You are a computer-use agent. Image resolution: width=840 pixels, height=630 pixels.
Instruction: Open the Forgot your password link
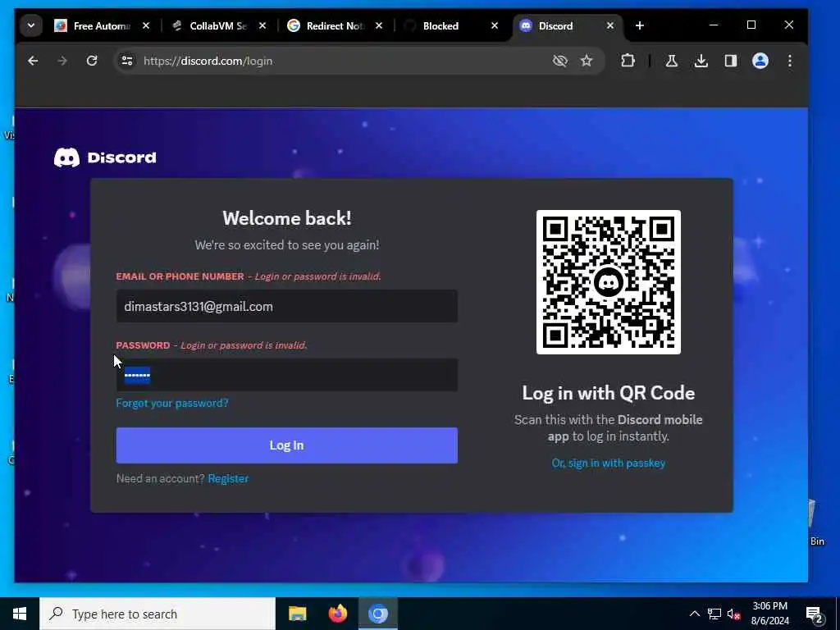(x=172, y=403)
